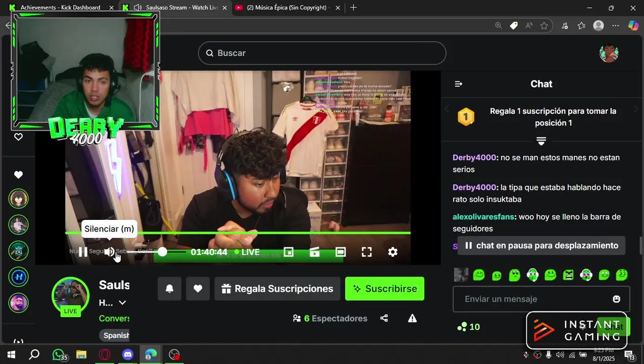This screenshot has width=644, height=364.
Task: Open the sidebar channel with blue H logo
Action: coord(19,277)
